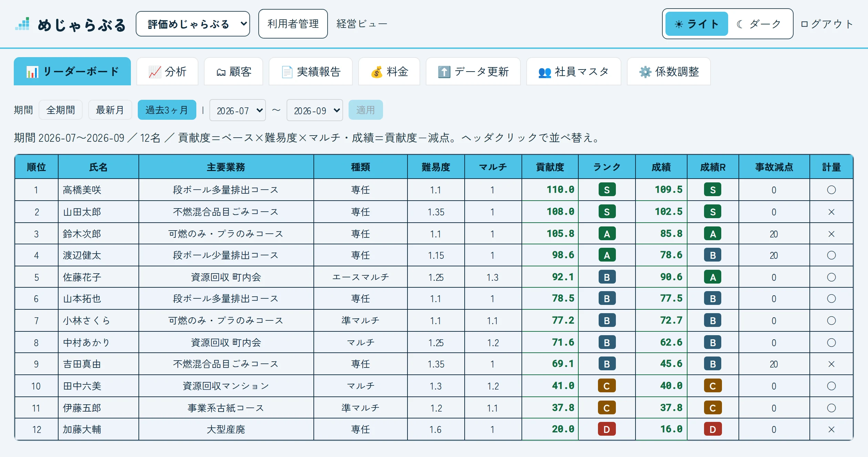868x457 pixels.
Task: Sort table by 貢献度 header
Action: (x=550, y=167)
